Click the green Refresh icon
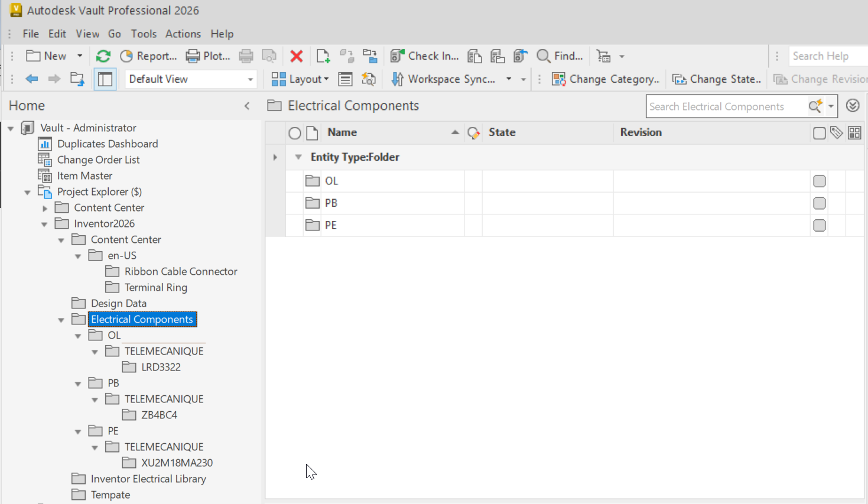Viewport: 868px width, 504px height. [103, 56]
